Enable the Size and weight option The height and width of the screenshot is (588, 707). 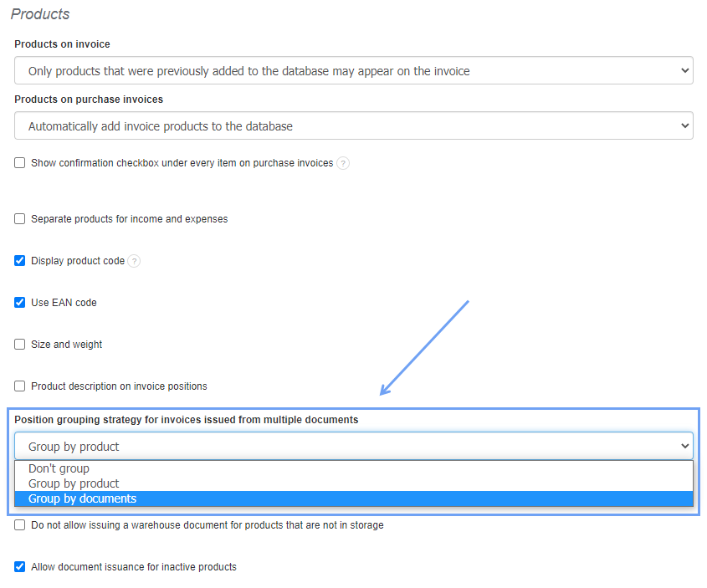[19, 344]
